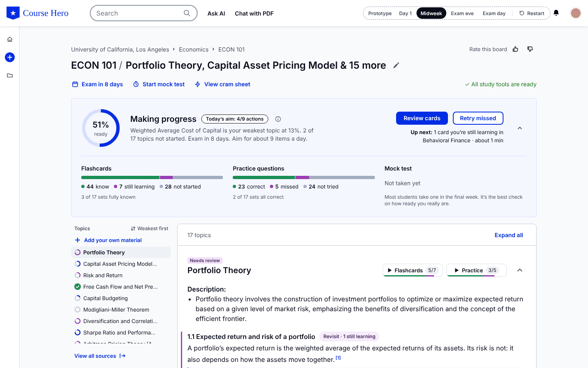Open the user profile avatar

[x=576, y=13]
